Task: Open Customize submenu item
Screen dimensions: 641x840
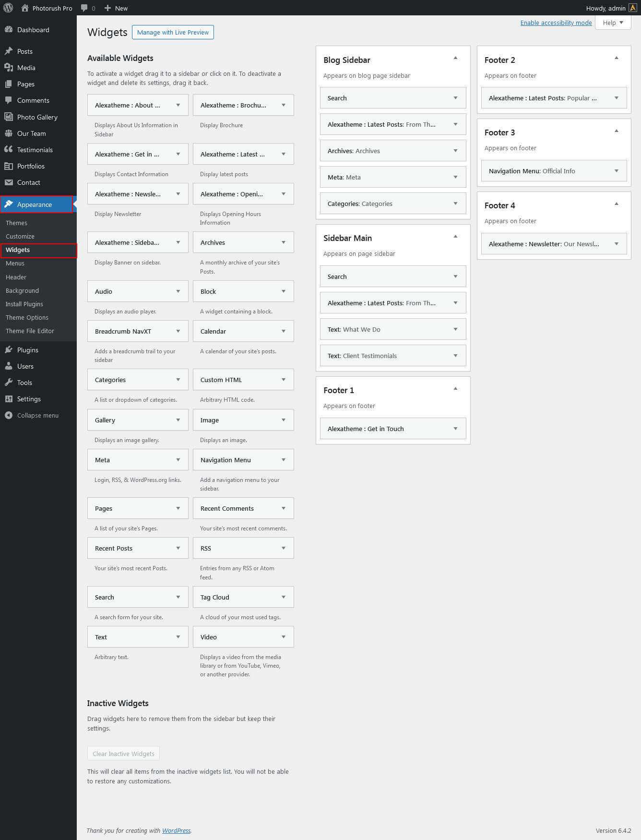Action: coord(20,236)
